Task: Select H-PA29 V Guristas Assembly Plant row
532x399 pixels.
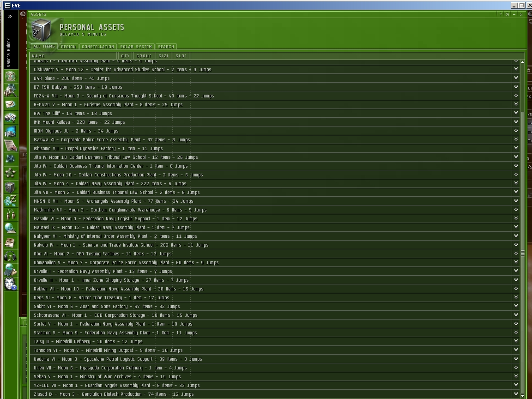Action: point(274,104)
